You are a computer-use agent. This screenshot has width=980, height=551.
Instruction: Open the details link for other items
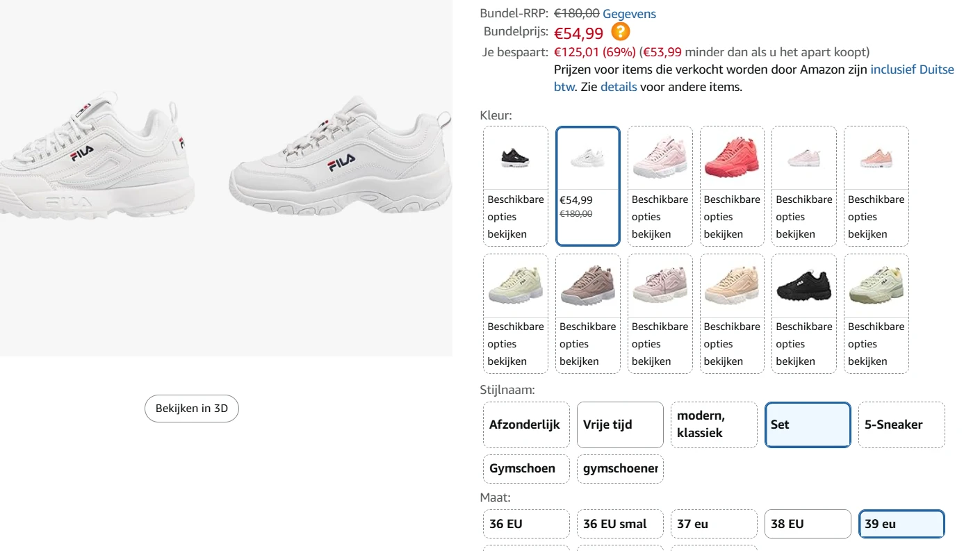click(x=619, y=86)
